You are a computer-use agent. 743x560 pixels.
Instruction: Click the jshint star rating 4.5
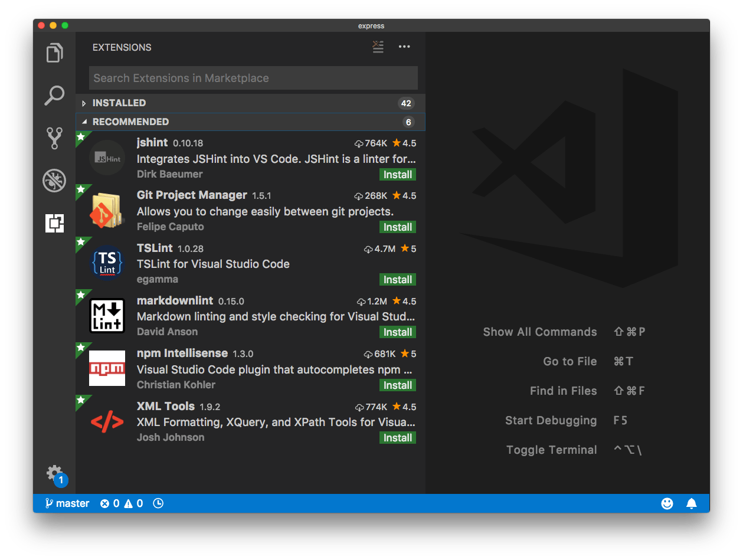(x=404, y=143)
